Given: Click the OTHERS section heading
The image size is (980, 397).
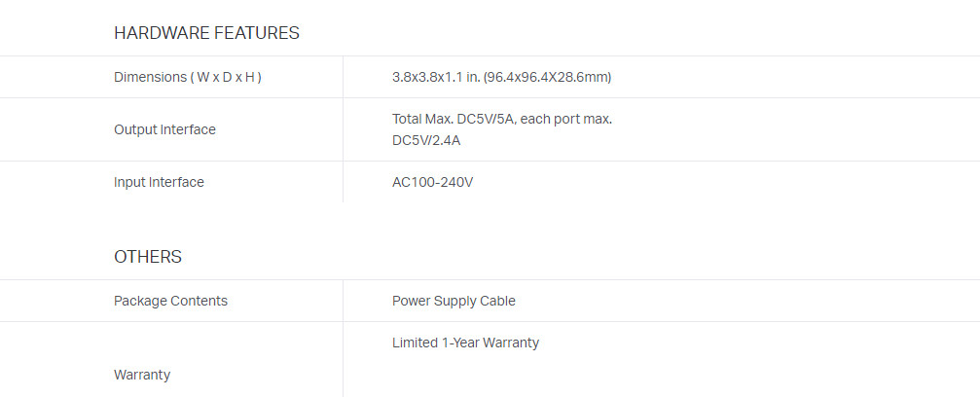Looking at the screenshot, I should (x=148, y=257).
